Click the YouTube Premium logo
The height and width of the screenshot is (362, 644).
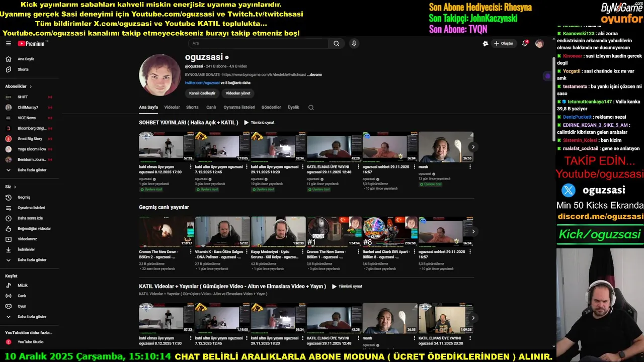tap(31, 44)
